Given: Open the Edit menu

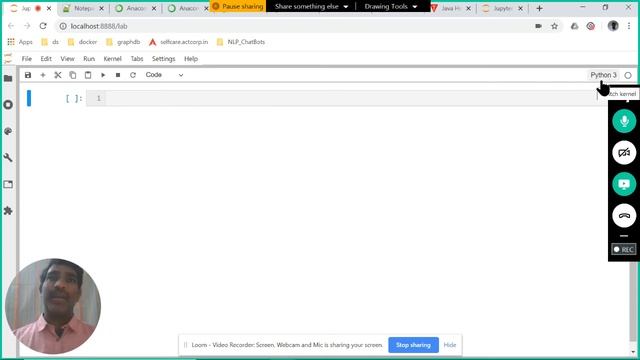Looking at the screenshot, I should [46, 59].
